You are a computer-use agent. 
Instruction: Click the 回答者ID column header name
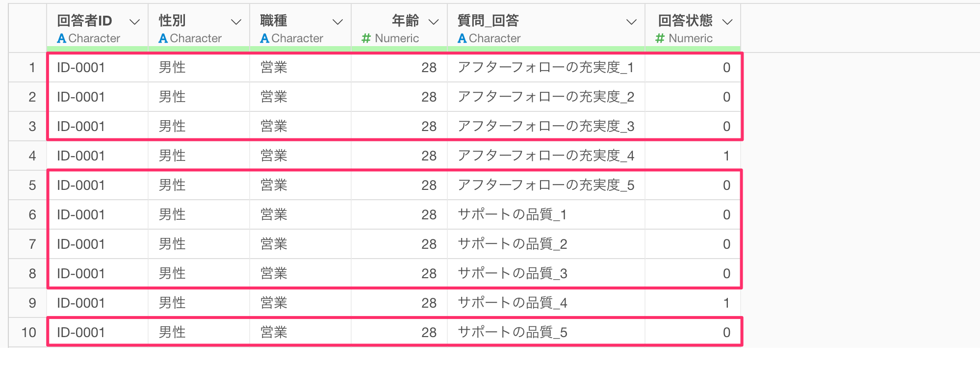tap(84, 21)
